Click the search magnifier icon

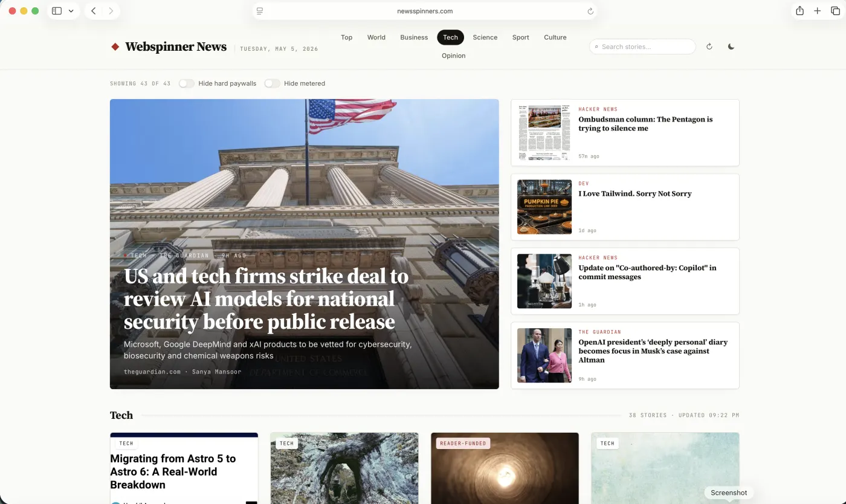coord(597,47)
